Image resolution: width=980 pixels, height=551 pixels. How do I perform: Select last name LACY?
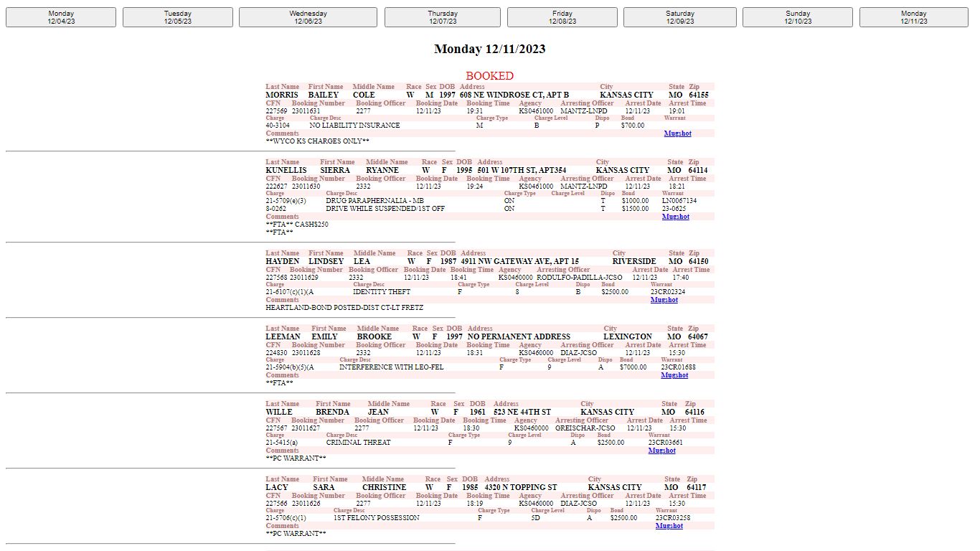coord(277,487)
